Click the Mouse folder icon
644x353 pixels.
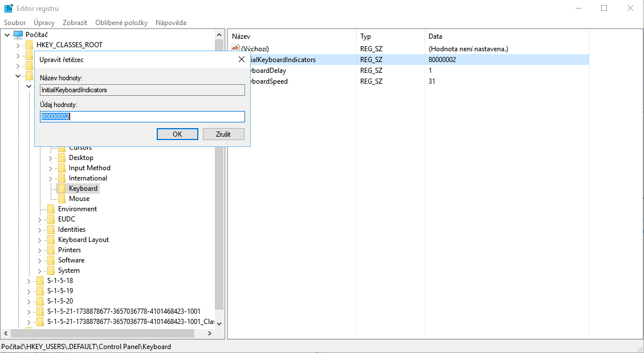pos(62,199)
